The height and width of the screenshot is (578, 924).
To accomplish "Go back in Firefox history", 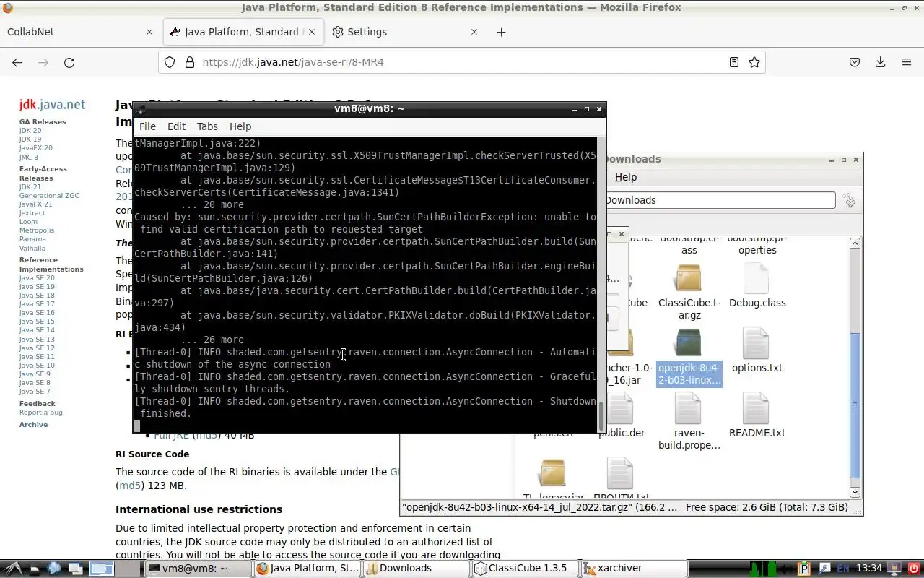I will (17, 62).
